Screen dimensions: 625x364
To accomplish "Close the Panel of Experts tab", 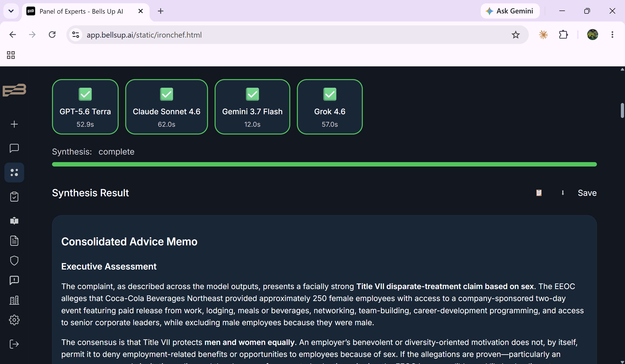I will pyautogui.click(x=141, y=11).
